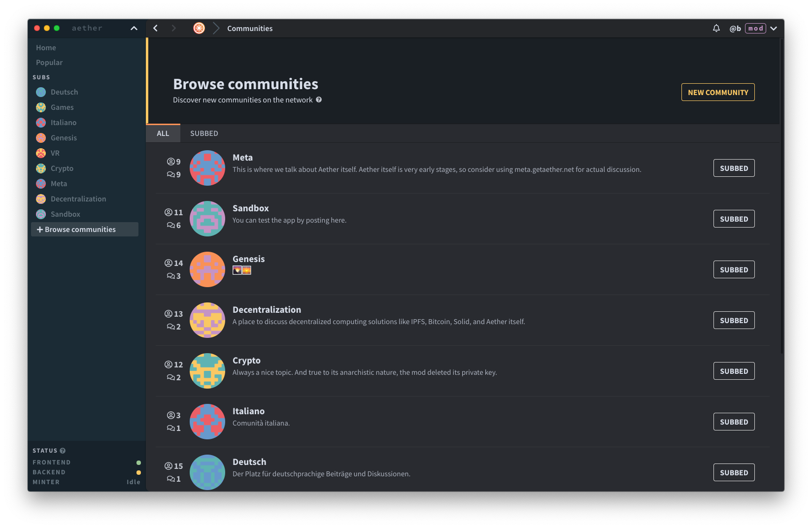The width and height of the screenshot is (812, 528).
Task: Click the plus icon for Browse communities
Action: (40, 230)
